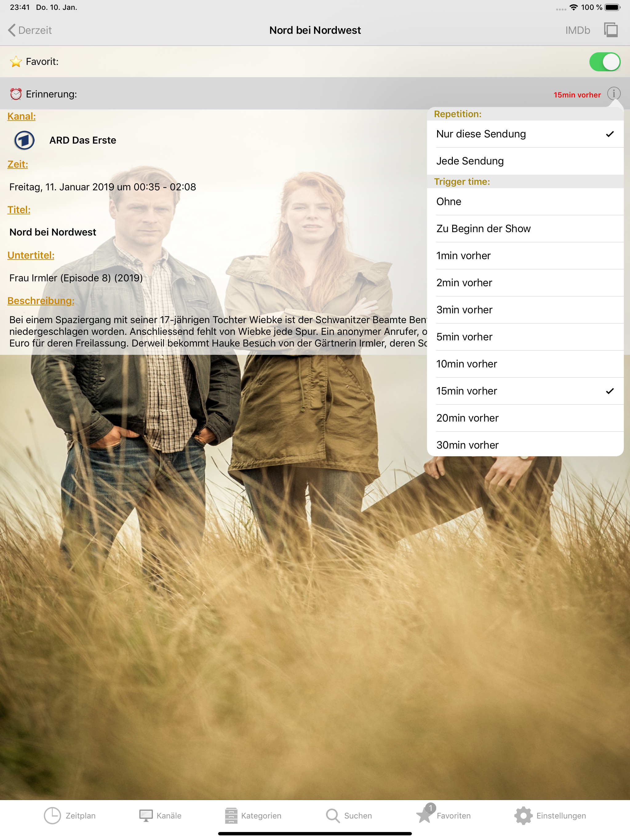Tap the 'Kanal:' heading link
This screenshot has width=630, height=840.
pos(22,116)
